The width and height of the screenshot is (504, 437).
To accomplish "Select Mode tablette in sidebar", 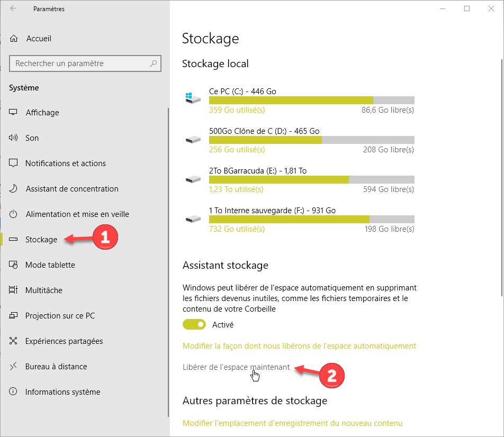I will [50, 265].
